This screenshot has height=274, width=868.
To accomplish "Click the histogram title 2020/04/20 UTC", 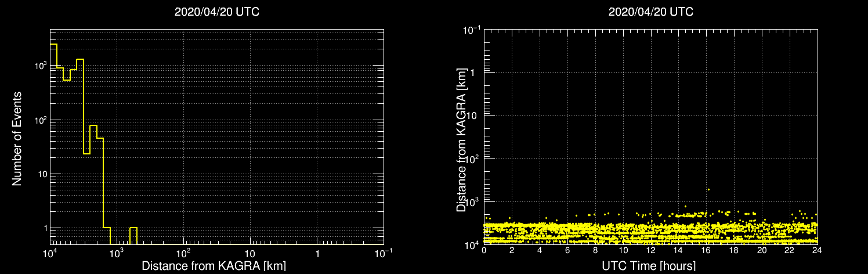I will pyautogui.click(x=216, y=12).
